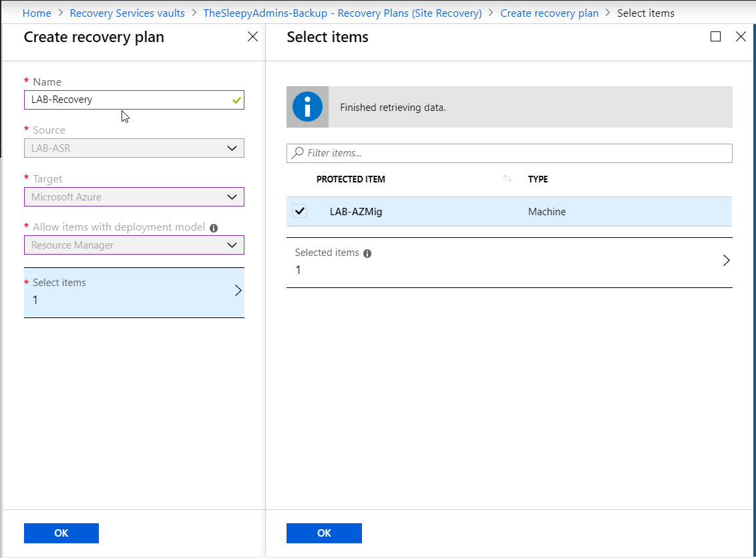Open the Source dropdown LAB-ASR
The width and height of the screenshot is (756, 558).
[x=134, y=148]
